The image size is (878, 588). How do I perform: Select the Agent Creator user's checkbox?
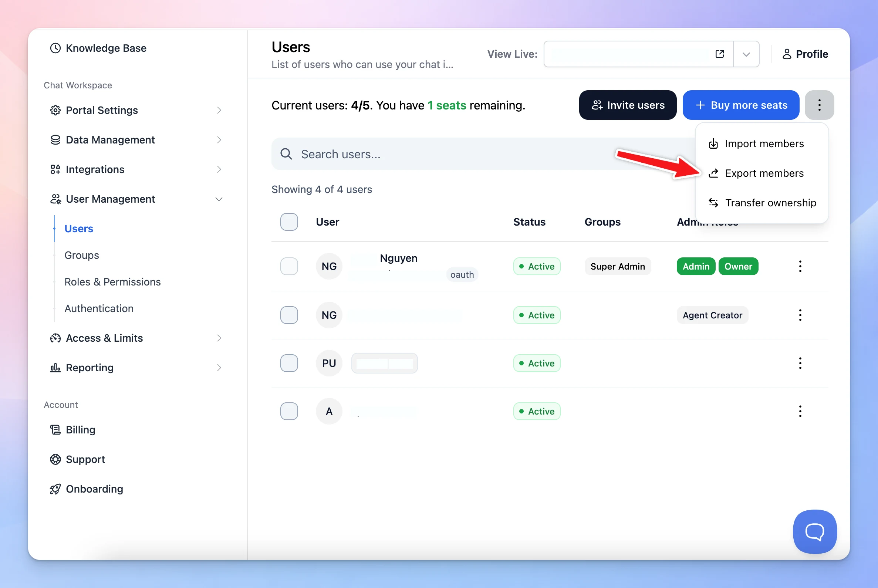click(289, 315)
